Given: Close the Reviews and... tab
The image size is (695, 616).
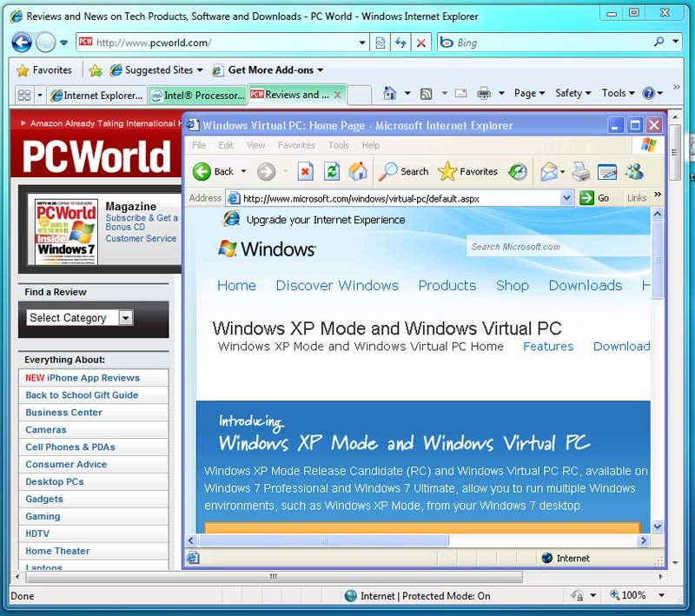Looking at the screenshot, I should tap(337, 95).
